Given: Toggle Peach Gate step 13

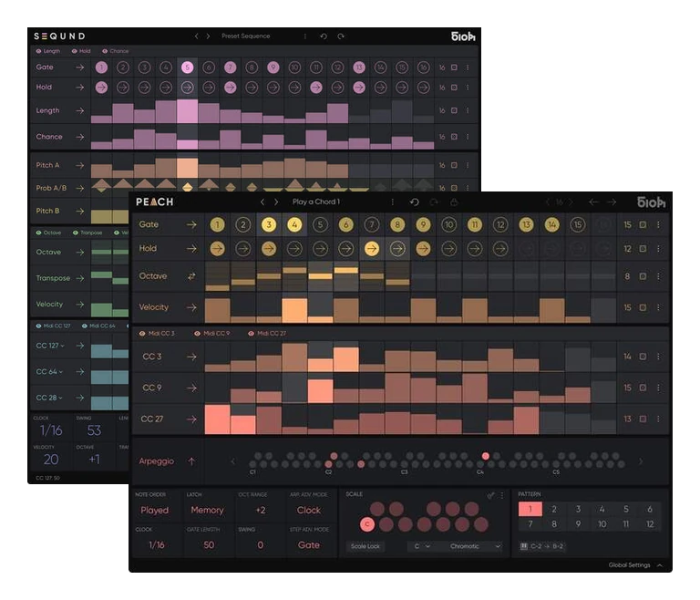Looking at the screenshot, I should [x=526, y=224].
